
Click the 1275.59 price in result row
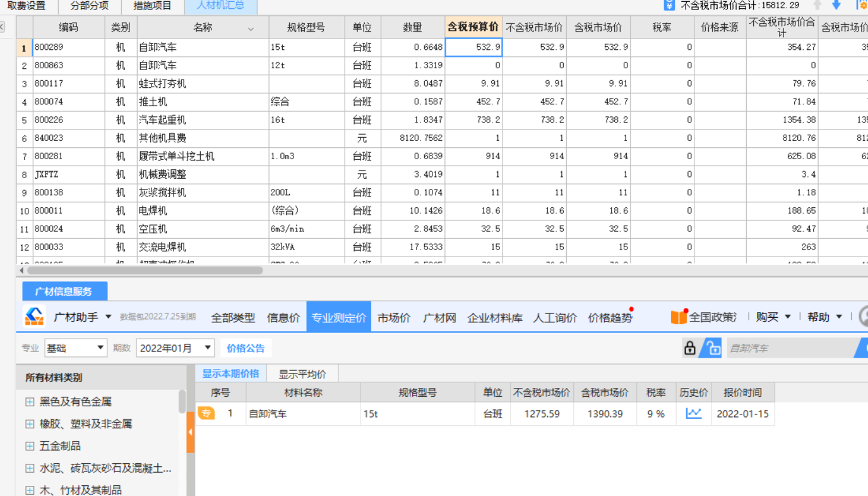(x=542, y=414)
